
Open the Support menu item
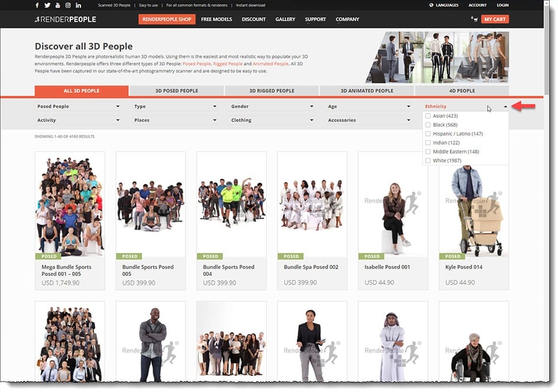(315, 20)
